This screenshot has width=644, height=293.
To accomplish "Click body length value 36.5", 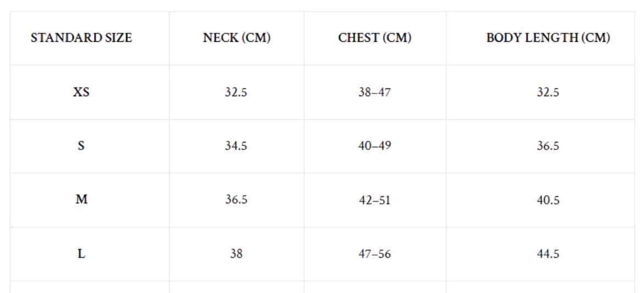I will [x=548, y=146].
